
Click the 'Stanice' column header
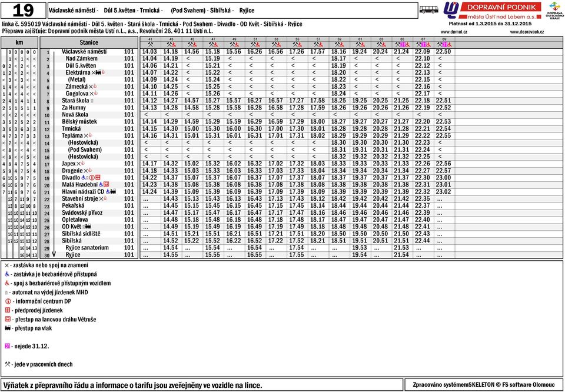click(x=89, y=42)
